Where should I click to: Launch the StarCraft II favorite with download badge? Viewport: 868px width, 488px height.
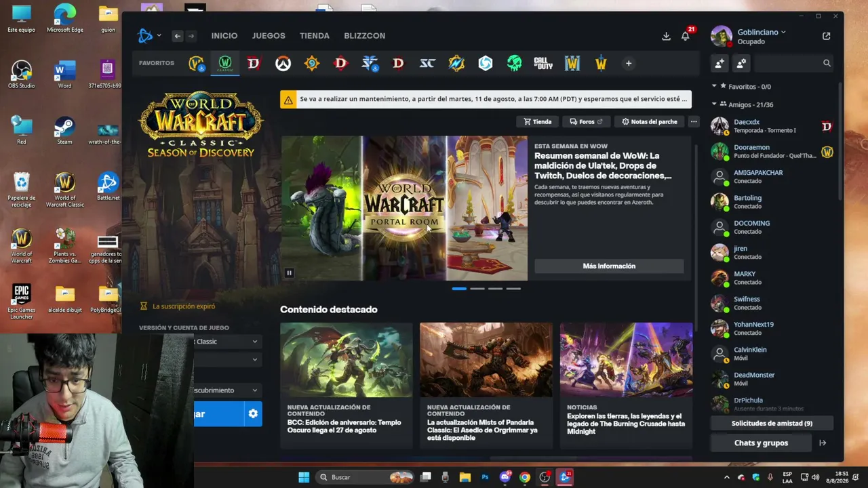pyautogui.click(x=370, y=63)
